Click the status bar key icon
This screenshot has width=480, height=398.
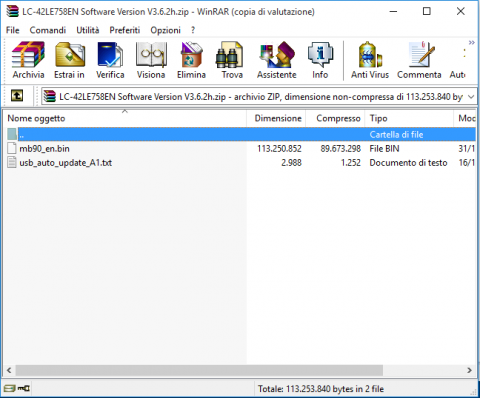click(x=24, y=388)
